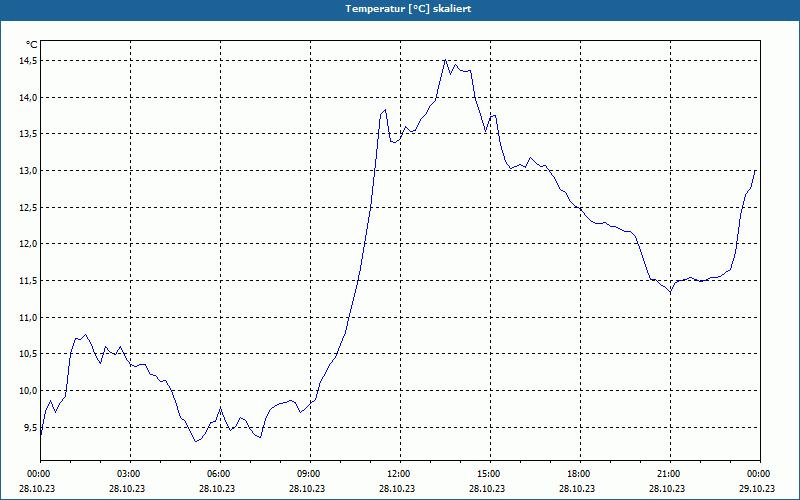Viewport: 800px width, 500px height.
Task: Select the 13,5 y-axis label
Action: 29,134
